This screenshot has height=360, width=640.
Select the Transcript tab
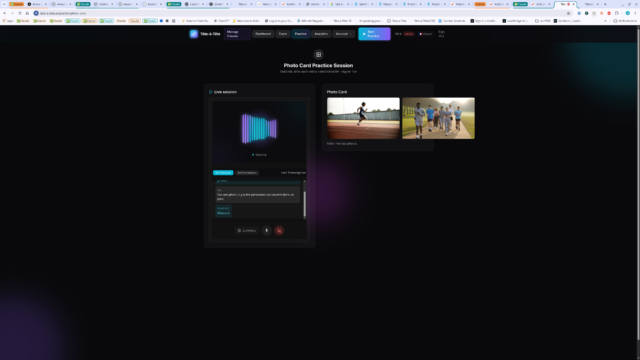(x=223, y=173)
